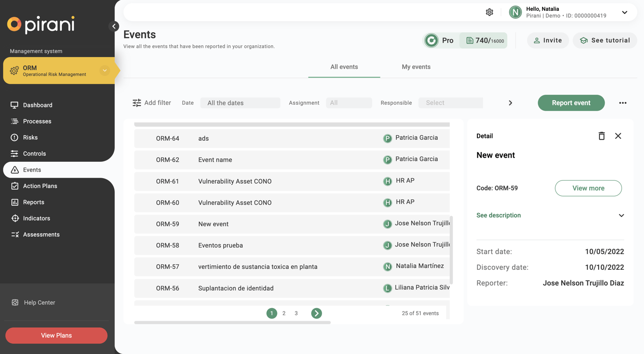Delete event using the trash icon
The height and width of the screenshot is (354, 644).
601,136
